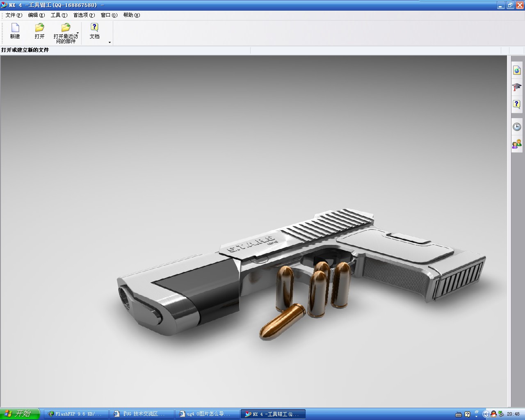Open the roles people sidebar tab

click(517, 144)
